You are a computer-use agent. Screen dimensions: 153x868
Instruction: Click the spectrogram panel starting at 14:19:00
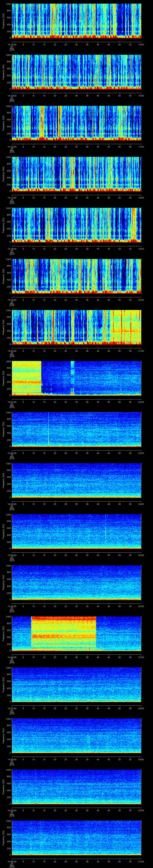tap(77, 276)
